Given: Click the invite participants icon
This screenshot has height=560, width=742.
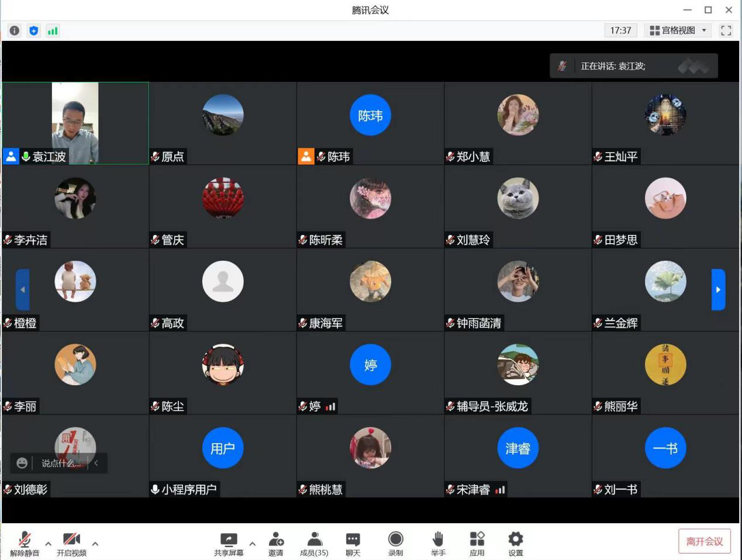Looking at the screenshot, I should pos(276,543).
